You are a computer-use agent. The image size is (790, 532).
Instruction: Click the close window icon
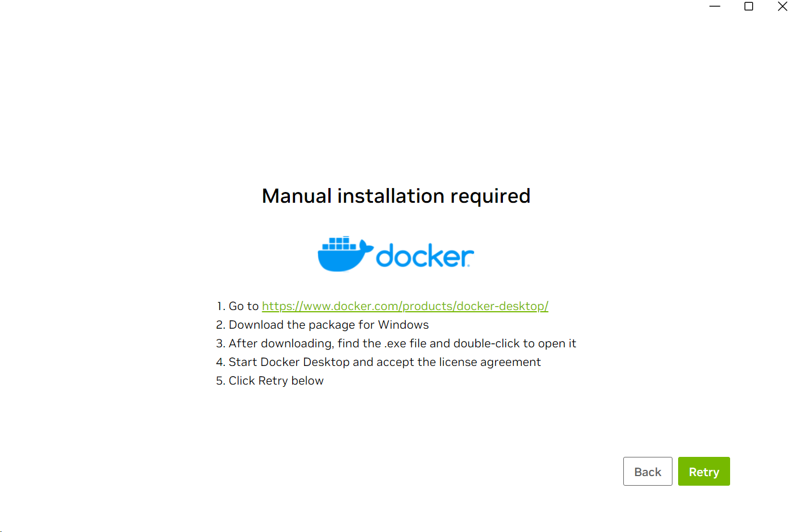click(x=782, y=6)
